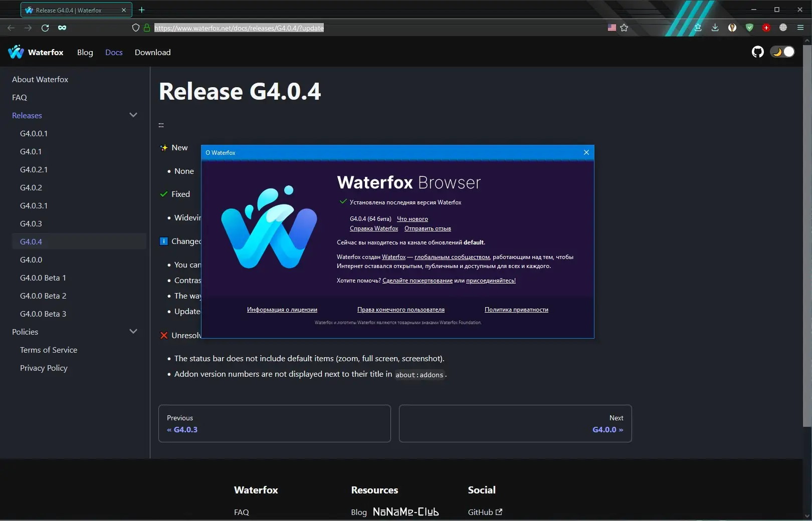Open release G4.0.2.1 in sidebar
Screen dimensions: 812x521
click(34, 170)
